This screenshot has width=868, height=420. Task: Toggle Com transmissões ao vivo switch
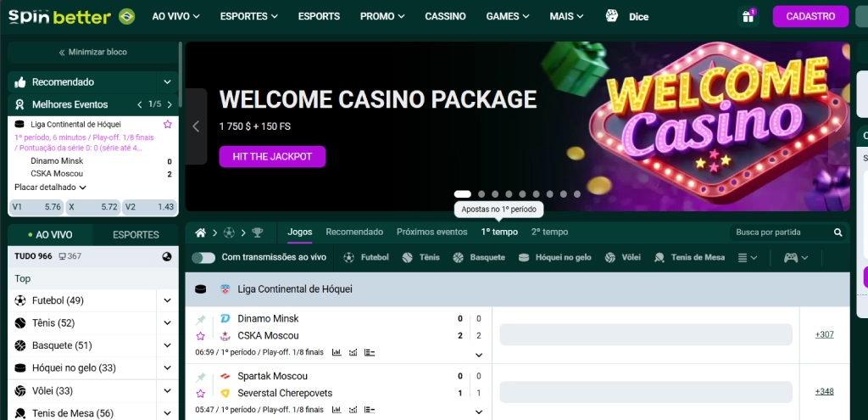pyautogui.click(x=203, y=258)
